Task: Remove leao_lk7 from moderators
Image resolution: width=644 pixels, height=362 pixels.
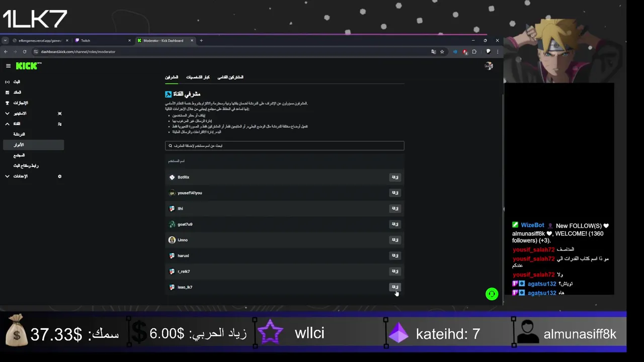Action: tap(395, 287)
